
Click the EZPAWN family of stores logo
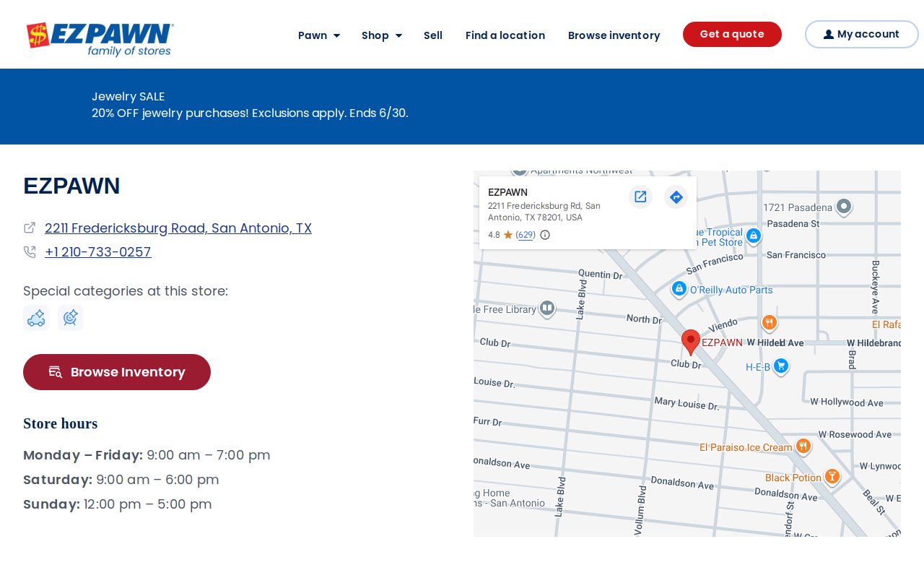100,38
